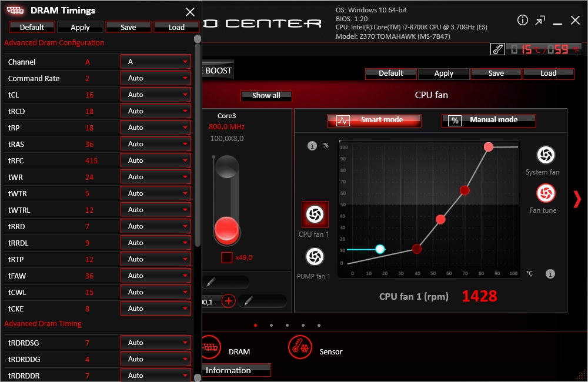Open the tRP dropdown

pos(156,128)
